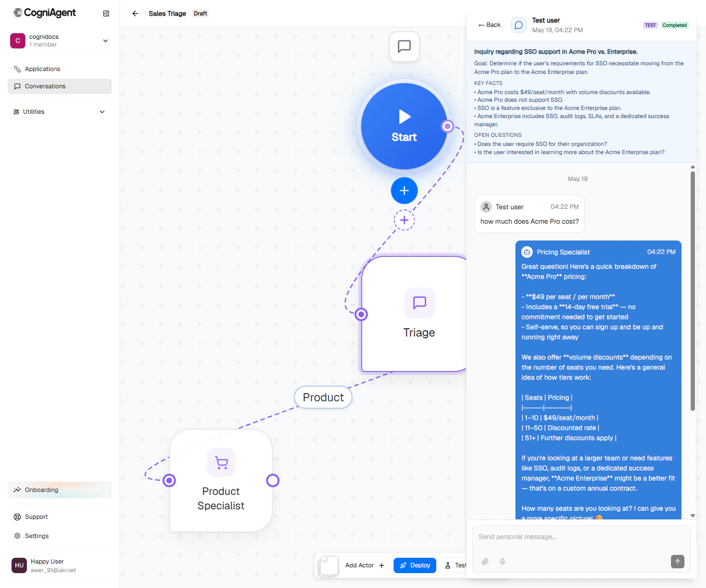Click the Sales Triage title
706x588 pixels.
click(x=167, y=13)
